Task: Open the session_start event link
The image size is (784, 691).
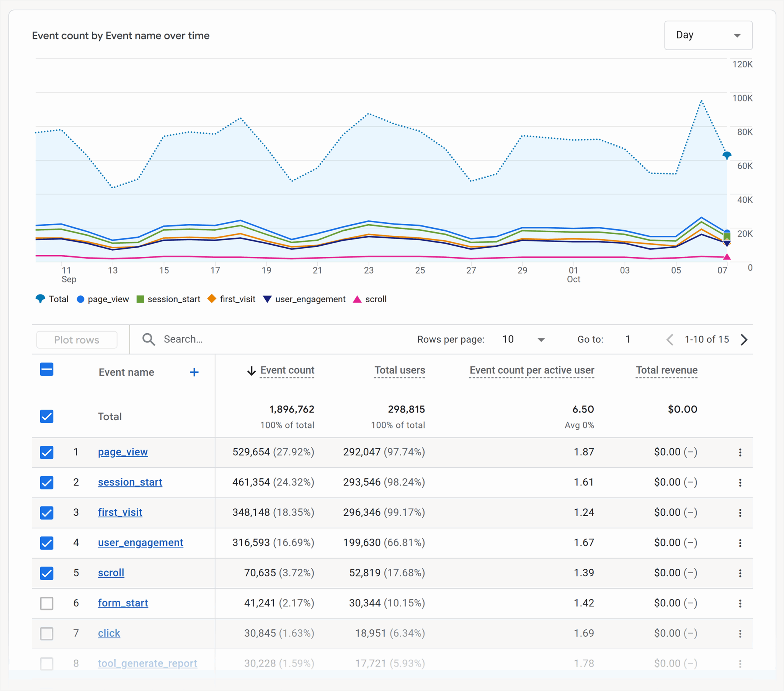Action: 130,482
